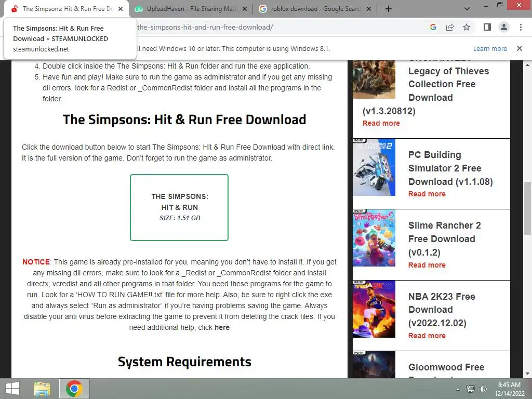Open the Chrome profile avatar
The height and width of the screenshot is (399, 532).
tap(504, 27)
